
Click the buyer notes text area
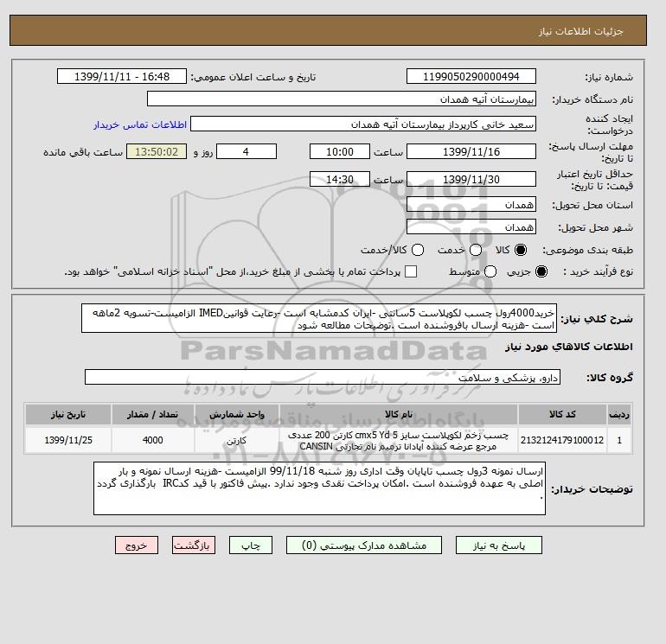point(319,488)
